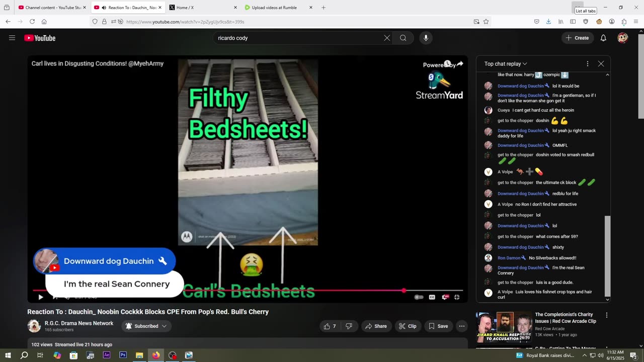This screenshot has width=644, height=362.
Task: Click the share arrow on the video overlay
Action: pyautogui.click(x=459, y=64)
